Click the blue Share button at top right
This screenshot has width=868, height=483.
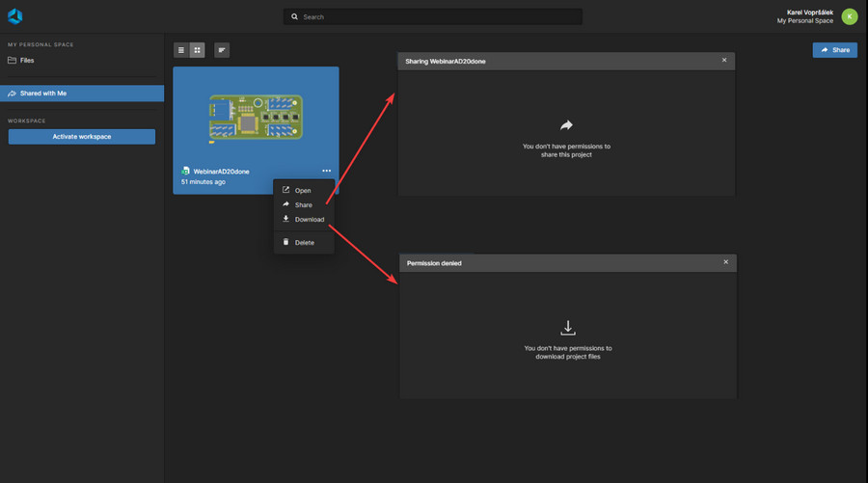tap(835, 50)
